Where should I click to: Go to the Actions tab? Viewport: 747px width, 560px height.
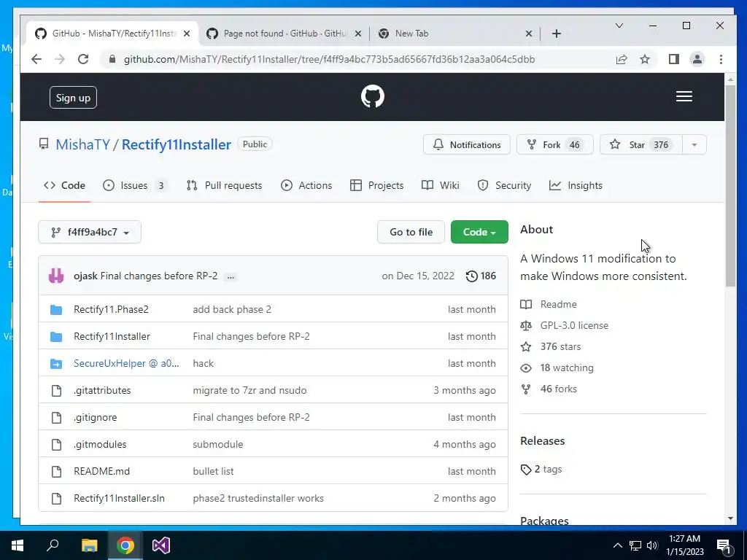(306, 186)
